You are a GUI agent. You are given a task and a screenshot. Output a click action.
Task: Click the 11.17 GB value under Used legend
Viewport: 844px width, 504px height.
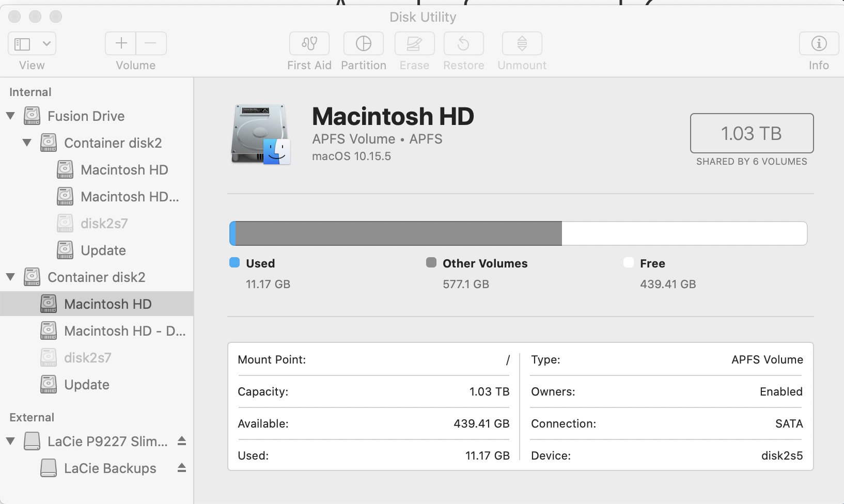pos(268,284)
